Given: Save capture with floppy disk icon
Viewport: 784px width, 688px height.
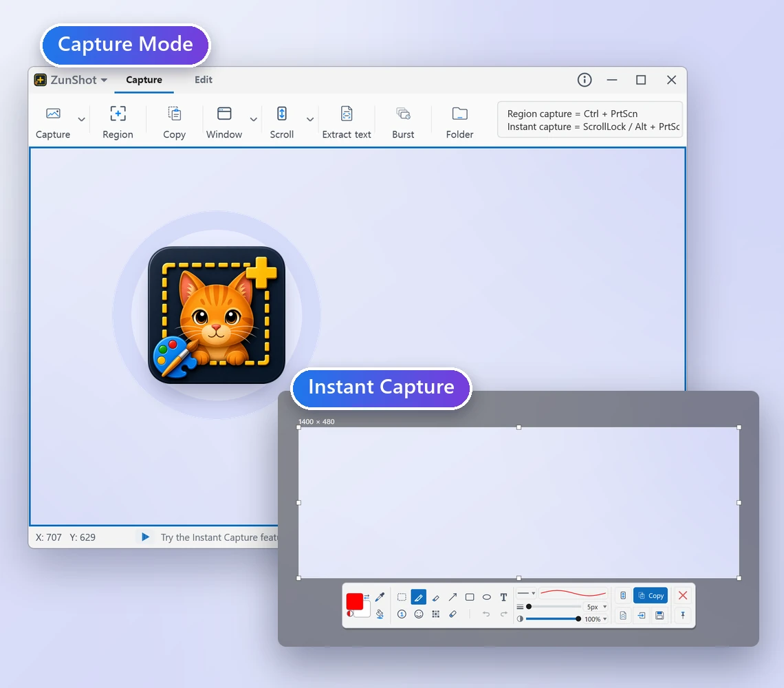Looking at the screenshot, I should coord(660,616).
